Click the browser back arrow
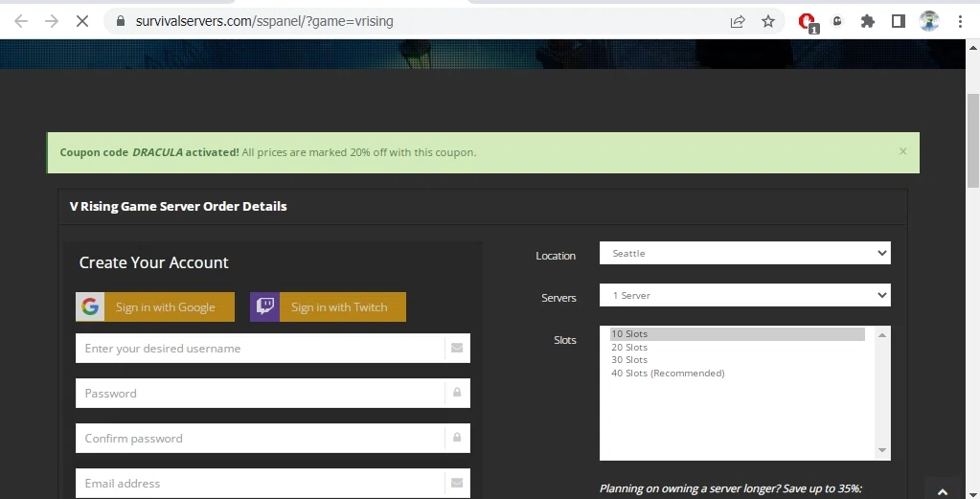This screenshot has height=499, width=980. tap(21, 21)
